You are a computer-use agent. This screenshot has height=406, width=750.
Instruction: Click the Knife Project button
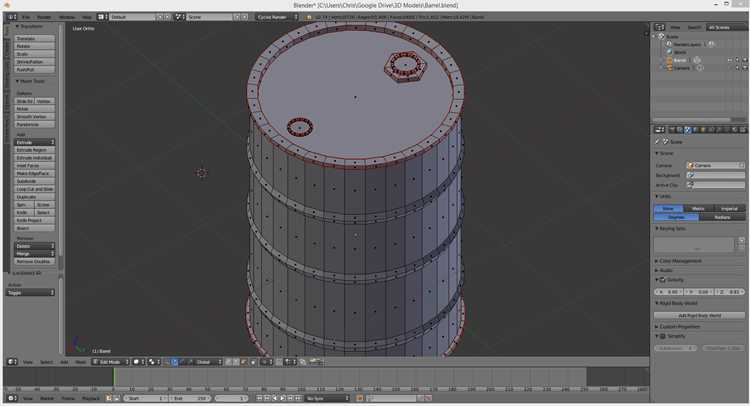(x=34, y=220)
